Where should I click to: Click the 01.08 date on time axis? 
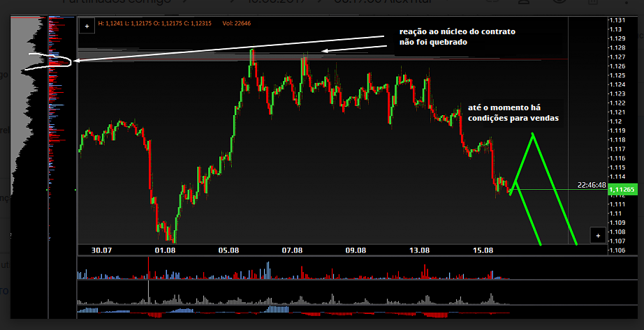[x=165, y=249]
